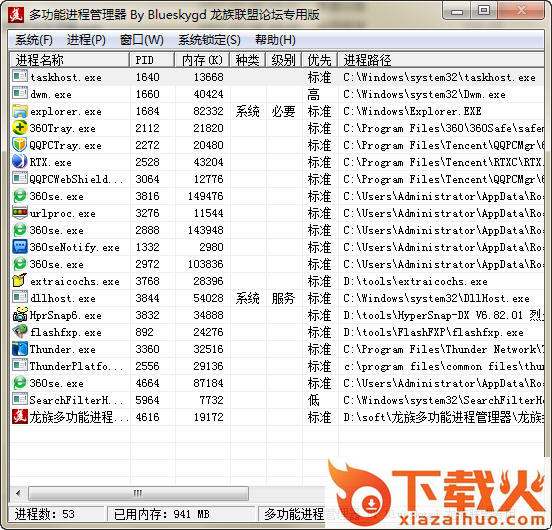Open the 系统锁定(S) menu
The height and width of the screenshot is (530, 552).
(209, 40)
